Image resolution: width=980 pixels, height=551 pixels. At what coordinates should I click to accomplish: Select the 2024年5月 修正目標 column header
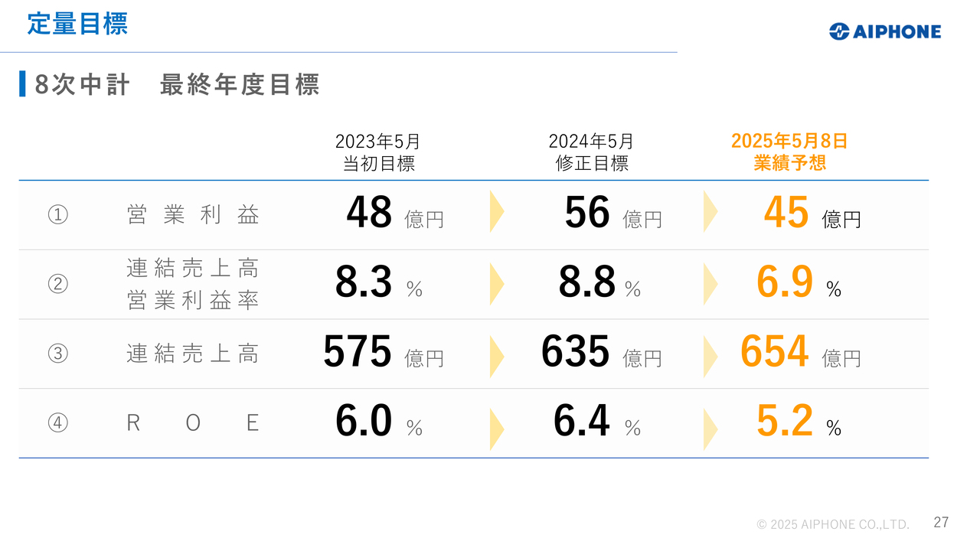tap(591, 152)
